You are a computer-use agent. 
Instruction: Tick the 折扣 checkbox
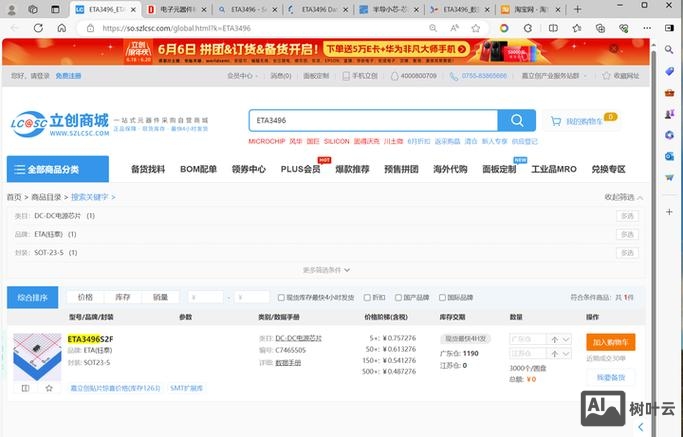pos(367,298)
